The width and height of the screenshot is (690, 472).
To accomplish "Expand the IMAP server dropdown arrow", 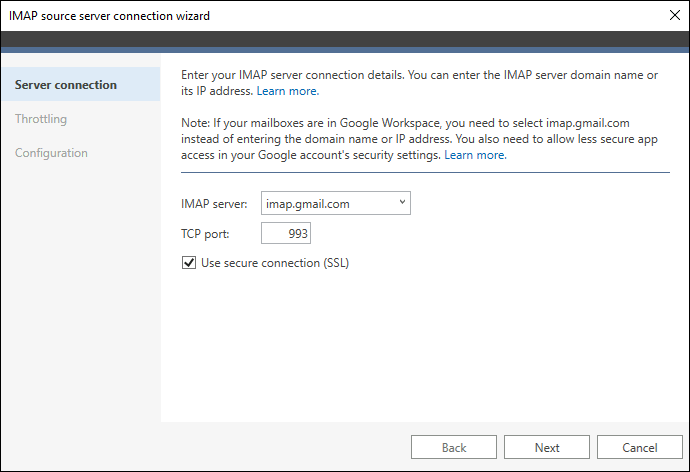I will click(402, 202).
